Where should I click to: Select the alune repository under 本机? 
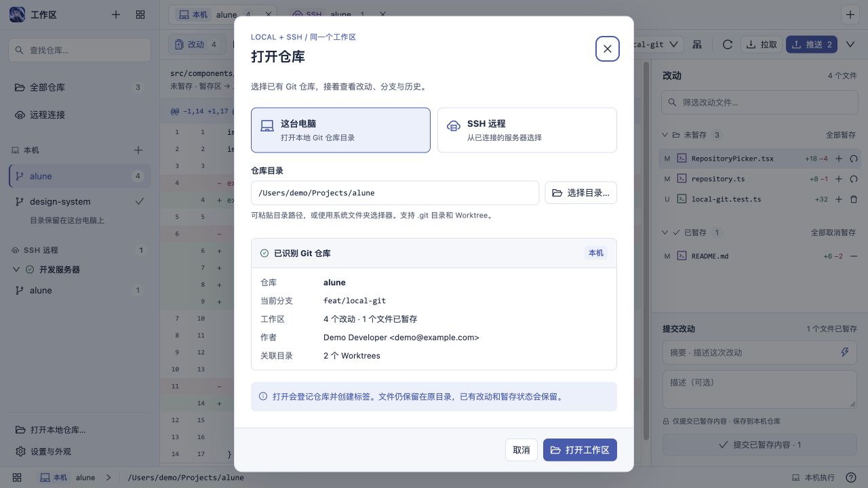tap(79, 176)
